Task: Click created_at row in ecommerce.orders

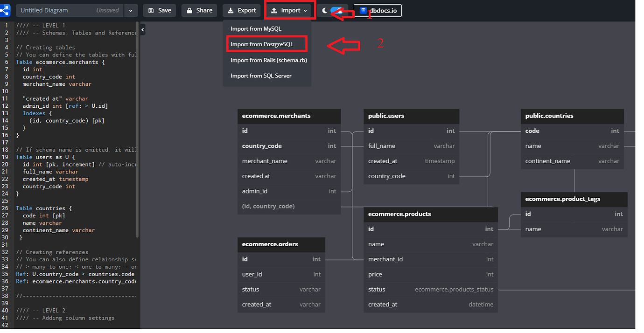Action: pyautogui.click(x=281, y=305)
